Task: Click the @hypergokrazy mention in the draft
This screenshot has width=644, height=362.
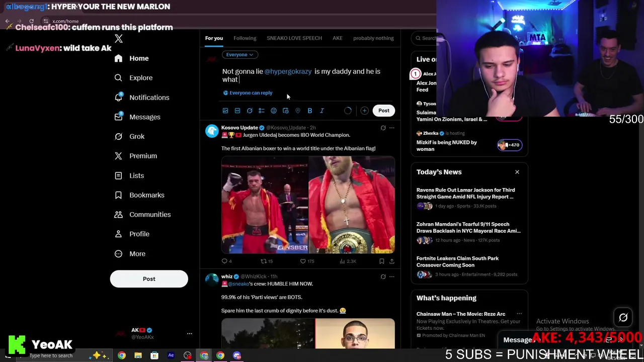Action: click(288, 71)
